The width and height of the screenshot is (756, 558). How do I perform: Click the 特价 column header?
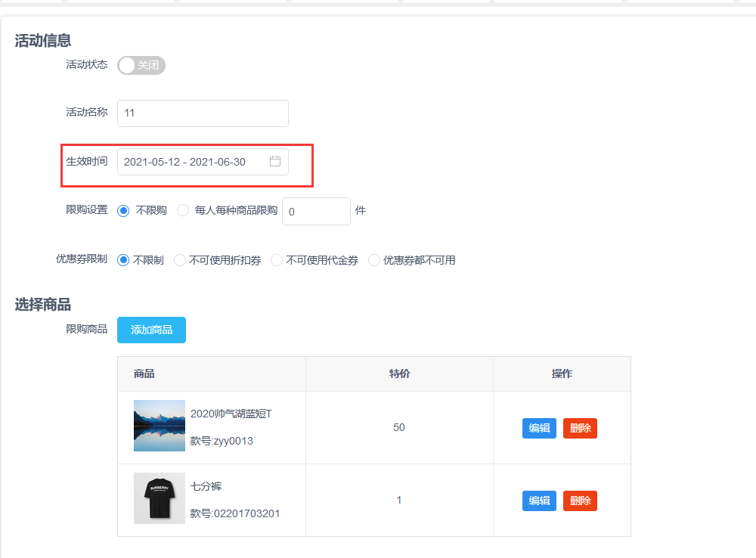[x=399, y=374]
